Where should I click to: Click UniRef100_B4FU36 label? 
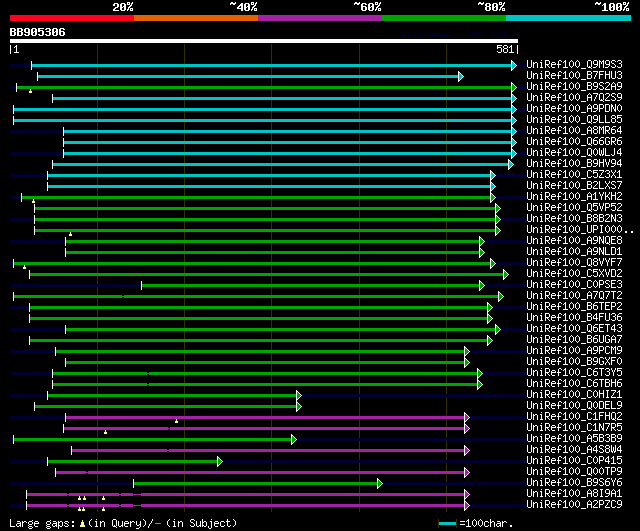[x=574, y=318]
